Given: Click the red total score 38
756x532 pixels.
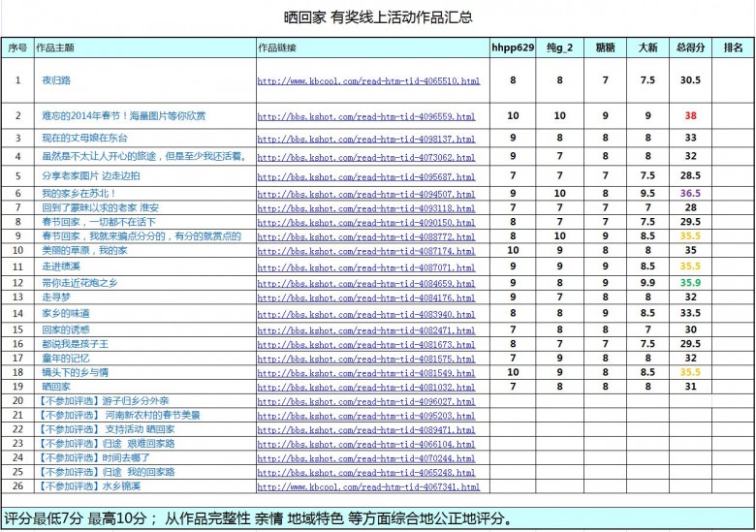Looking at the screenshot, I should [x=690, y=115].
